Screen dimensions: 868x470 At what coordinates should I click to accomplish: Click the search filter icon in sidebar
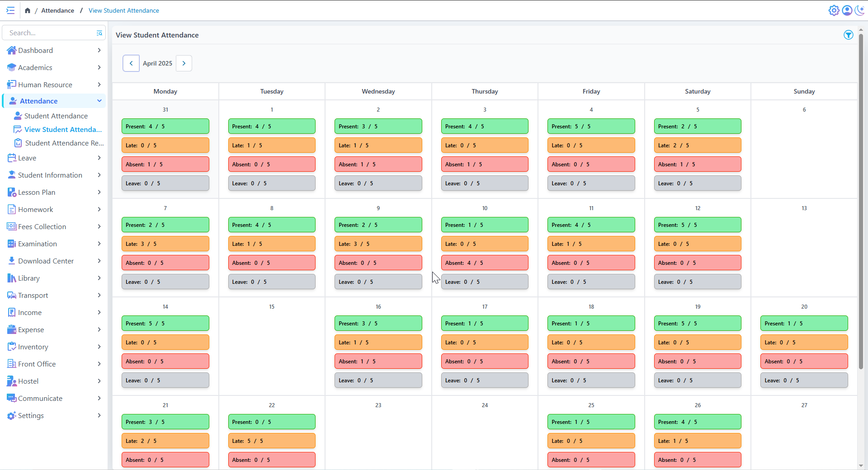coord(99,33)
